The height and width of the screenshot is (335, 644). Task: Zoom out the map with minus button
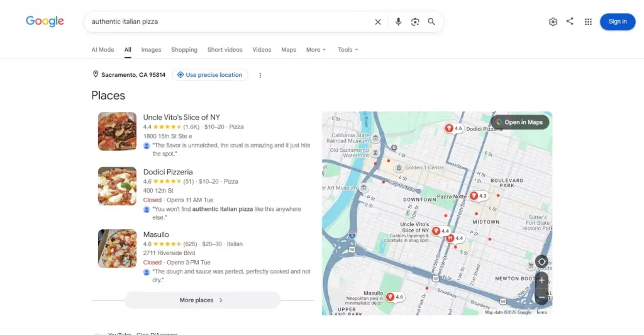541,297
